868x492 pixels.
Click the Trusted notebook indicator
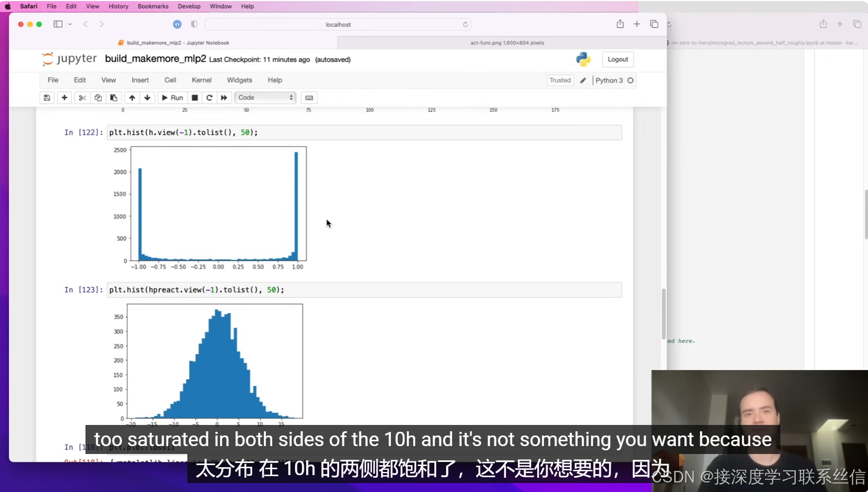coord(560,80)
